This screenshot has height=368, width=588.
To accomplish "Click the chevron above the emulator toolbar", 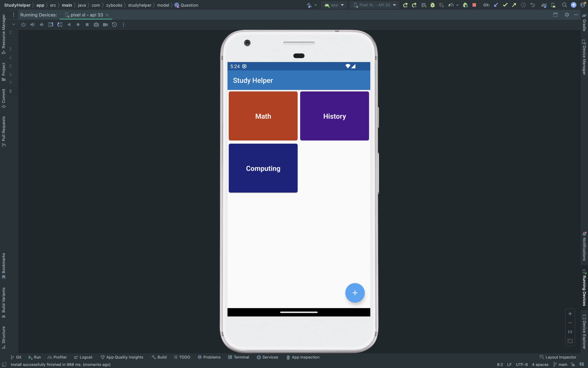I will click(14, 24).
